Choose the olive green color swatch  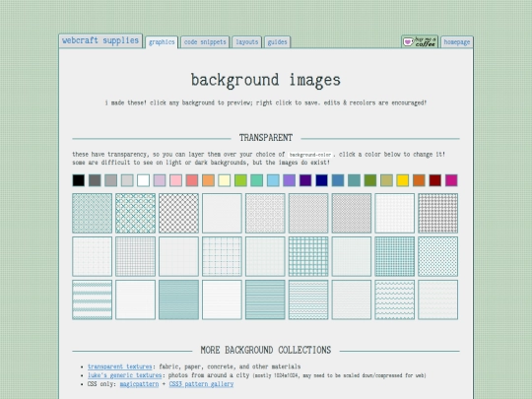click(370, 180)
